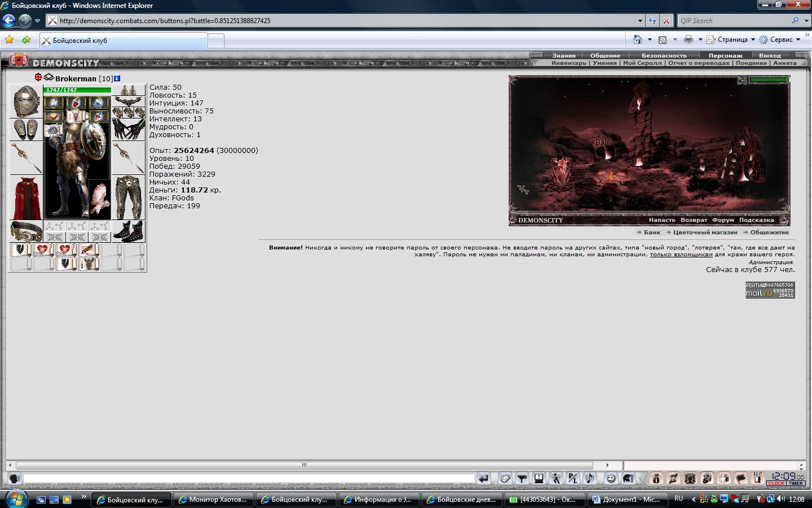The width and height of the screenshot is (812, 508).
Task: Click the earrings equipment slot
Action: click(129, 90)
